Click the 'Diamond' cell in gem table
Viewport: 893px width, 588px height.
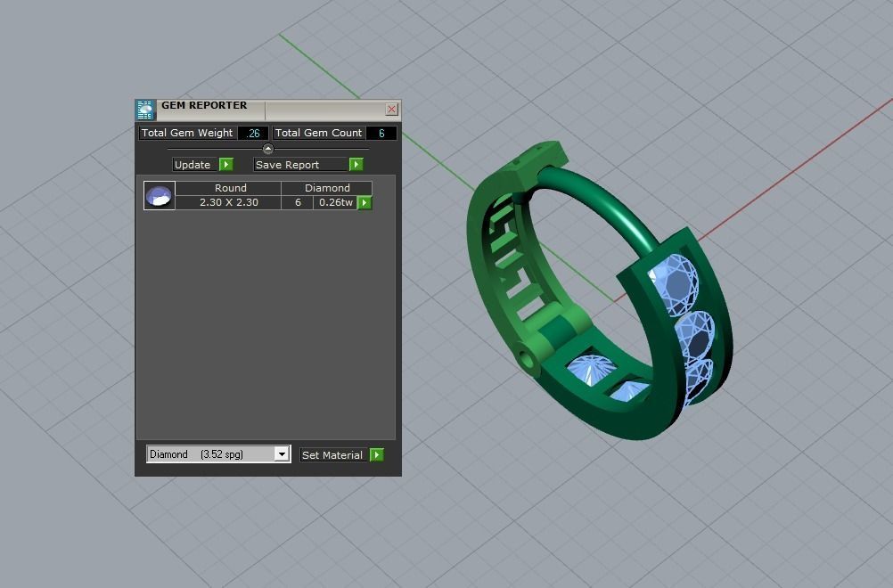[x=327, y=188]
